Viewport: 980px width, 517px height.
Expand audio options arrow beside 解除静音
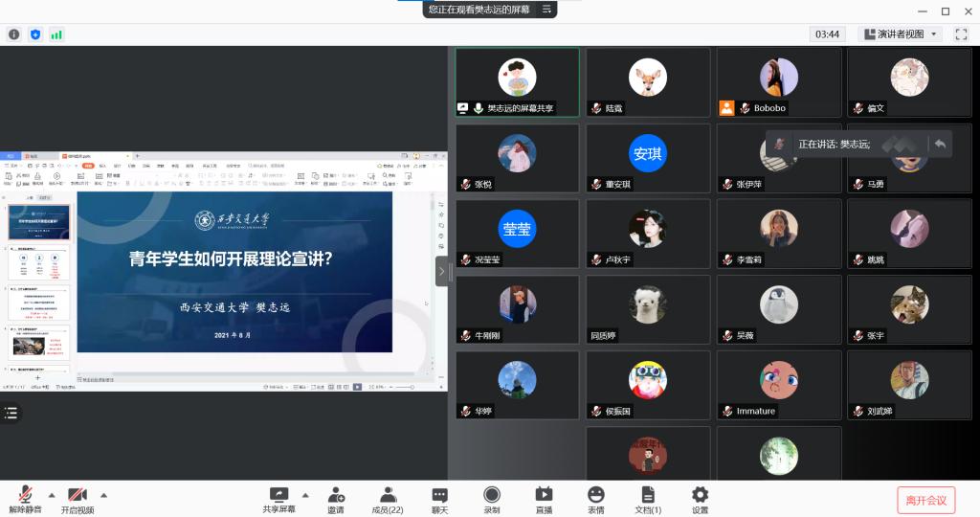[52, 495]
